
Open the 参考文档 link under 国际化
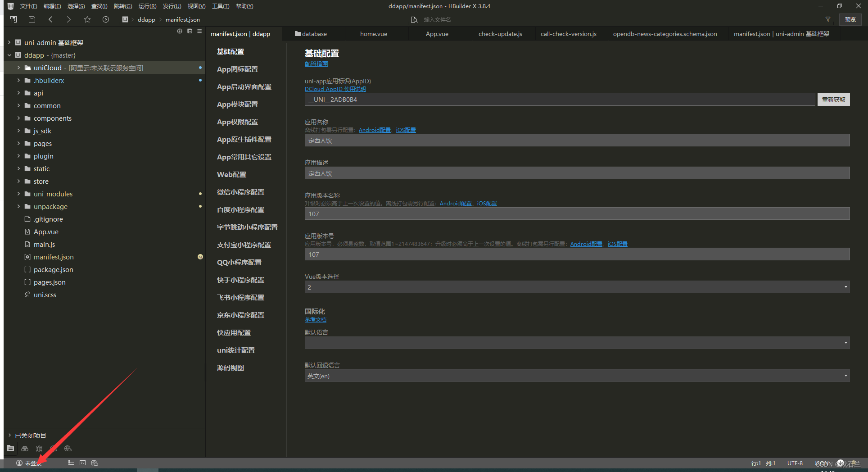click(316, 320)
